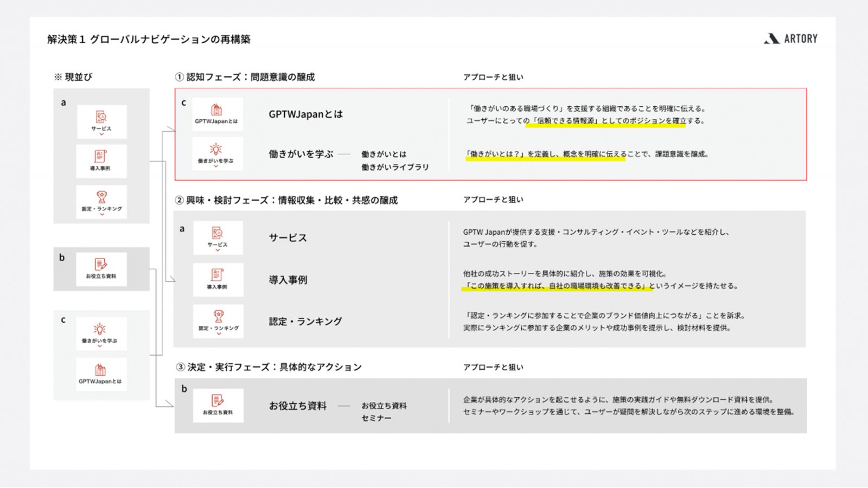Click アプローチと狙い beside the 決定・実行フェーズ heading
The height and width of the screenshot is (488, 868).
click(493, 367)
